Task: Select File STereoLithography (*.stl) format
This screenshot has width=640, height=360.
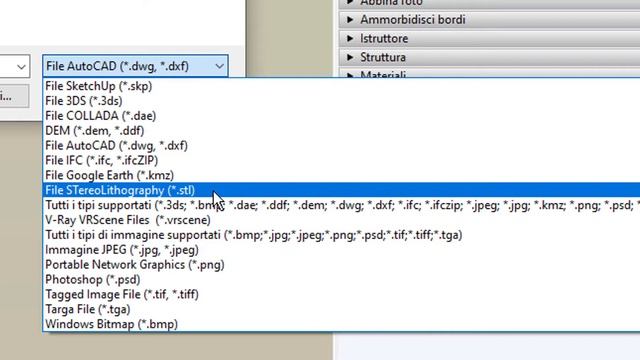Action: pyautogui.click(x=341, y=190)
